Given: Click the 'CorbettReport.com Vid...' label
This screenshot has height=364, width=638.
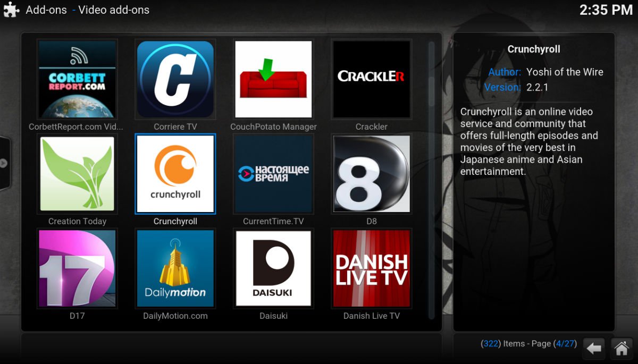Looking at the screenshot, I should (x=76, y=127).
